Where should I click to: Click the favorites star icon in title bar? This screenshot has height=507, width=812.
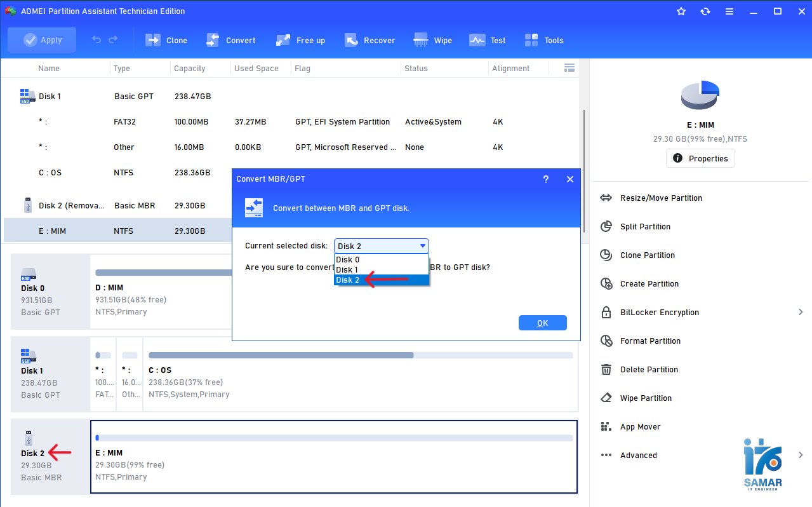point(681,11)
